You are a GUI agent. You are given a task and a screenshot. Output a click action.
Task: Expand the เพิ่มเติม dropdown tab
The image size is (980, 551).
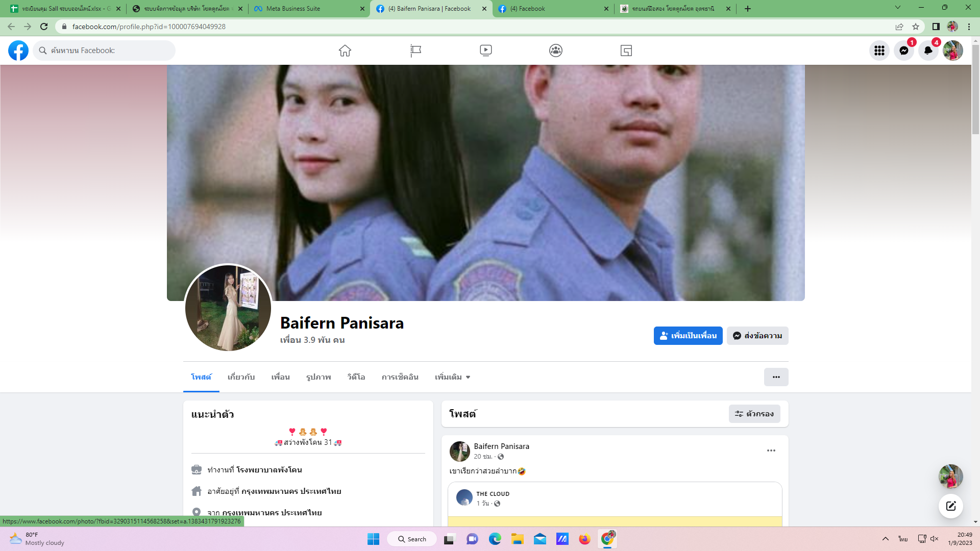coord(452,377)
